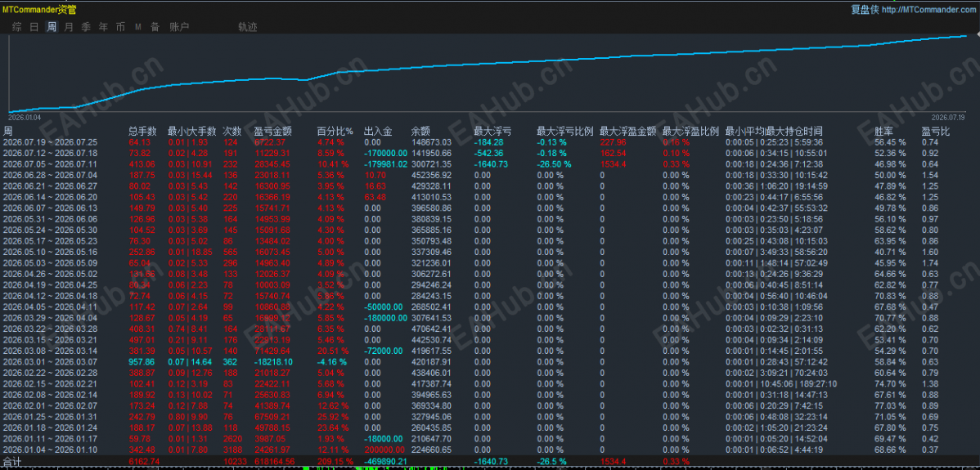Click the -18218.10 loss amount cell
The height and width of the screenshot is (470, 980).
(272, 361)
